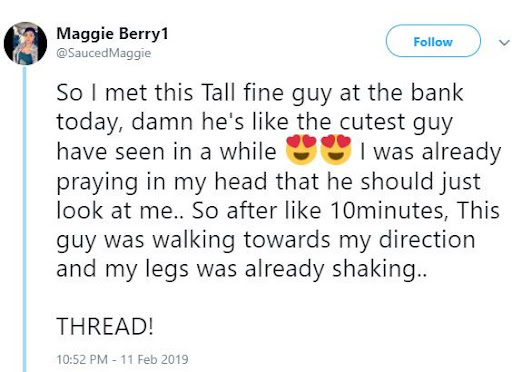Viewport: 512px width, 372px height.
Task: Click the text 'cutest guy'
Action: (396, 122)
